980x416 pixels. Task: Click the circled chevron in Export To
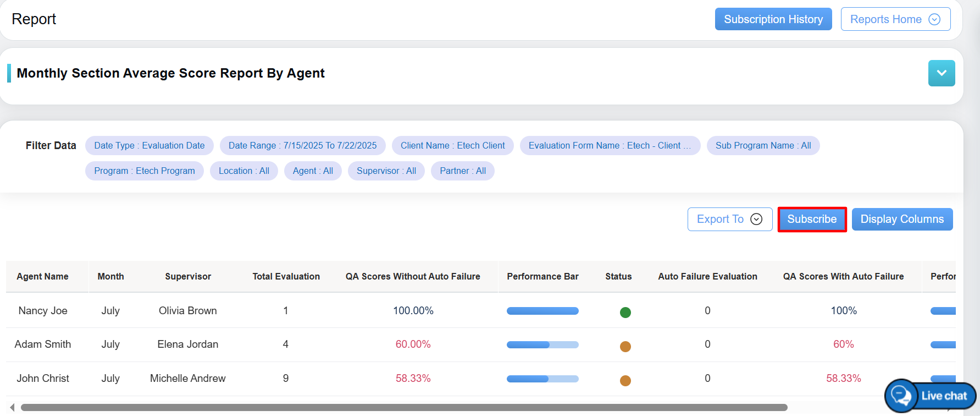coord(756,219)
